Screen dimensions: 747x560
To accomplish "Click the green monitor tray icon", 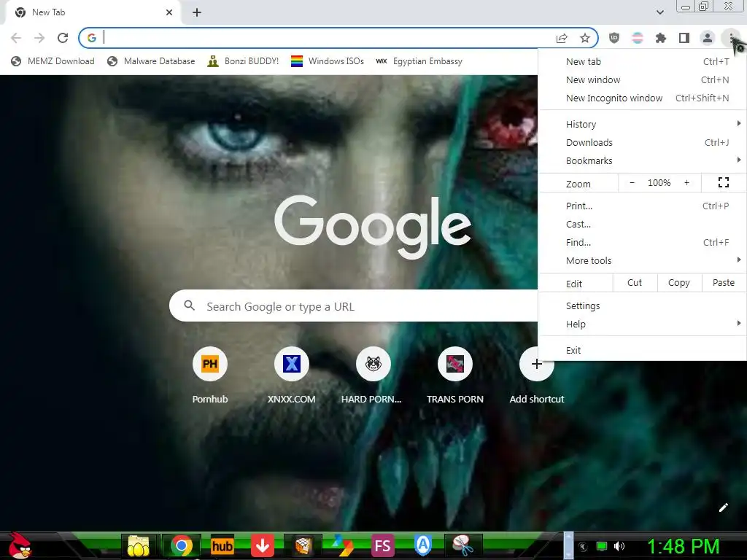I will click(x=602, y=546).
